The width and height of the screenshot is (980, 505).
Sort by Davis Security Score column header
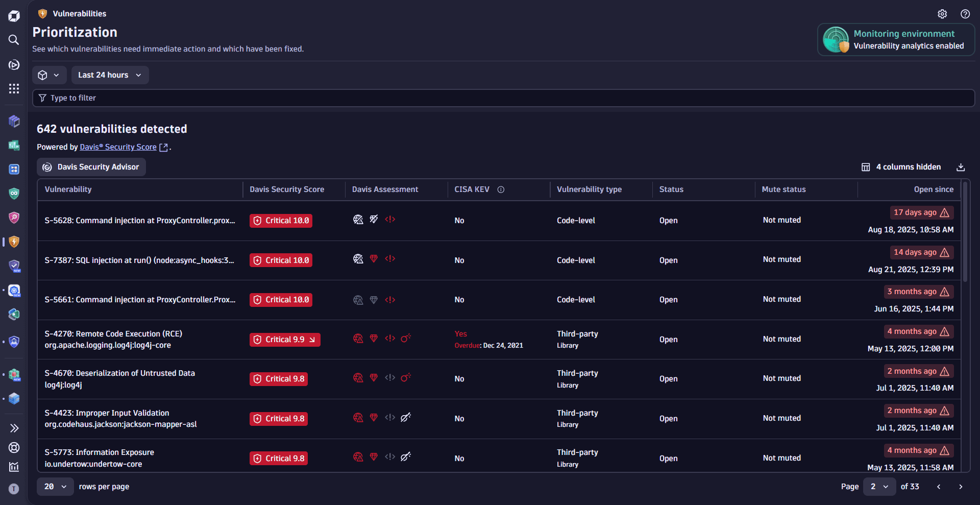click(x=287, y=189)
